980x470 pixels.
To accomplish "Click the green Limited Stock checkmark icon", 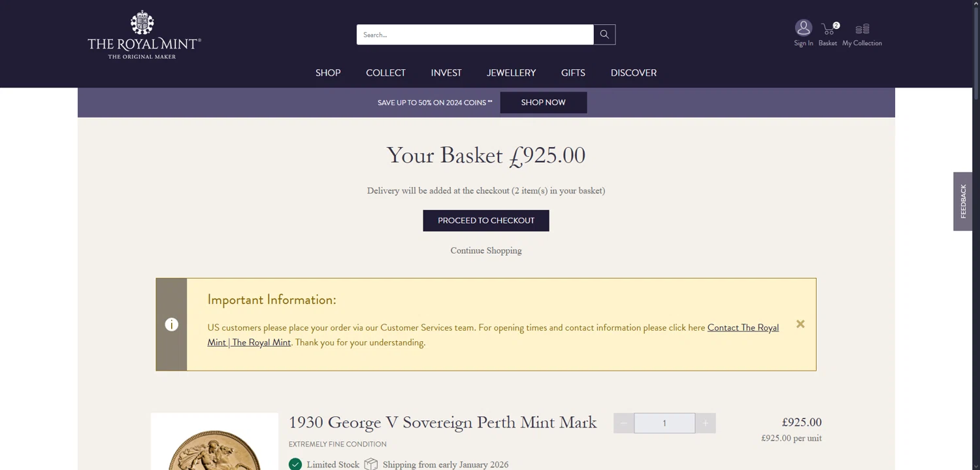I will tap(295, 464).
